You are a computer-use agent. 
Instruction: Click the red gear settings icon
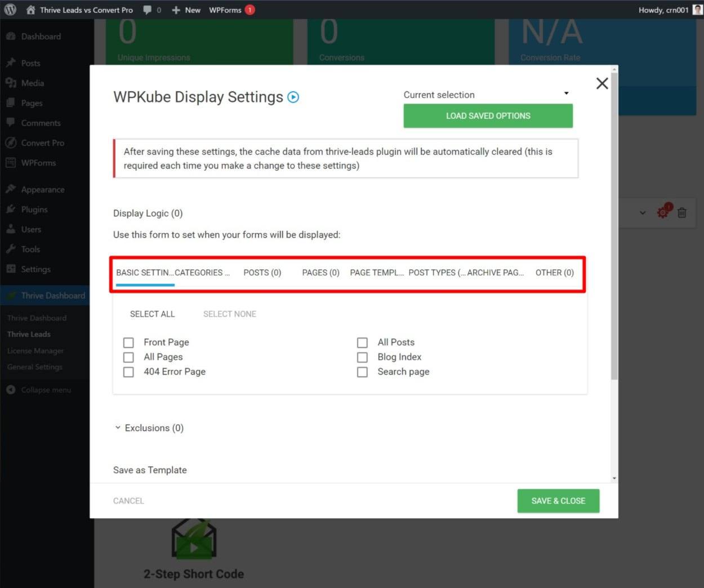663,212
